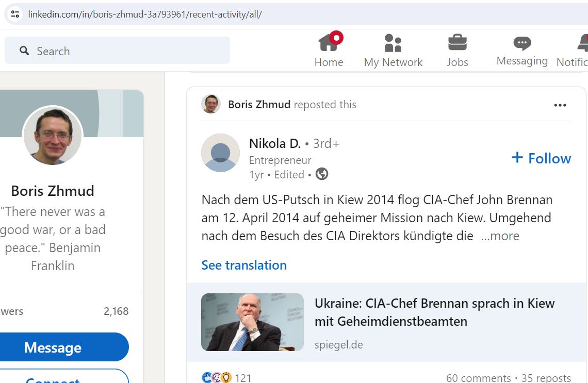Expand post text with ...more
Image resolution: width=588 pixels, height=383 pixels.
click(x=500, y=236)
